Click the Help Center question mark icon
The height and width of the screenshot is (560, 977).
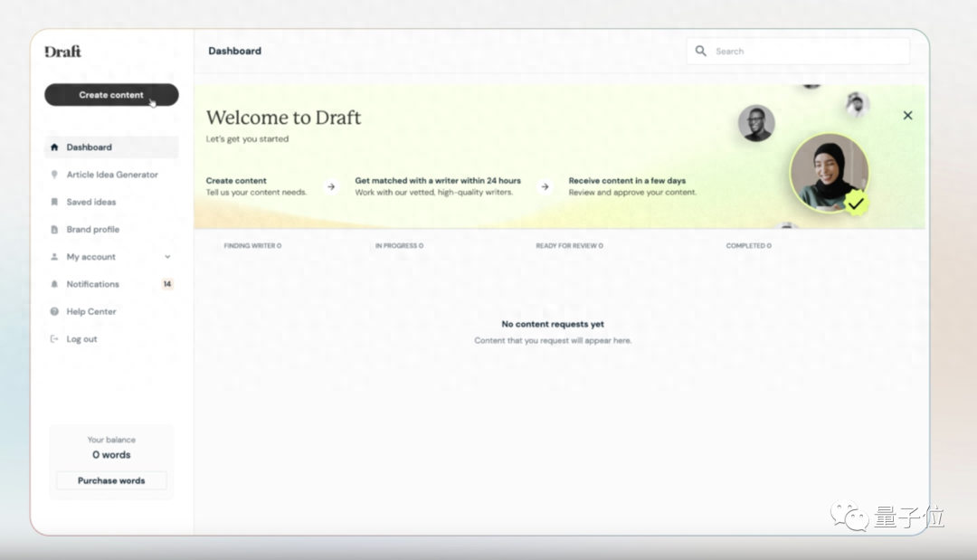point(54,312)
